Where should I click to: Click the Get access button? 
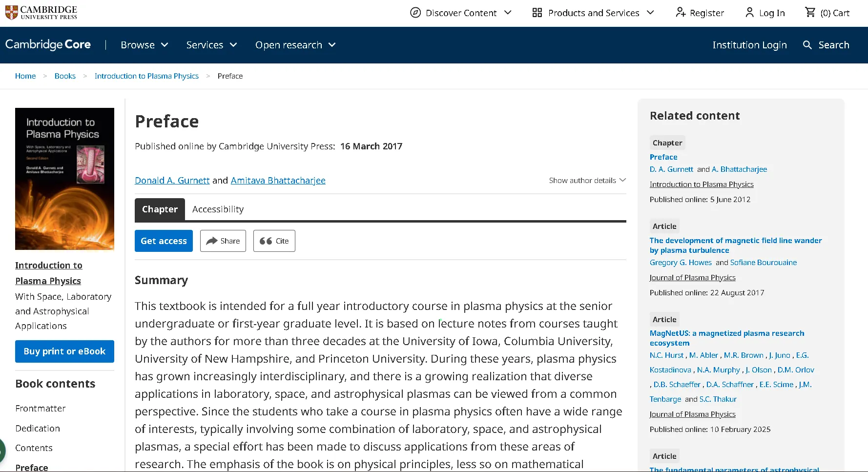pyautogui.click(x=164, y=241)
